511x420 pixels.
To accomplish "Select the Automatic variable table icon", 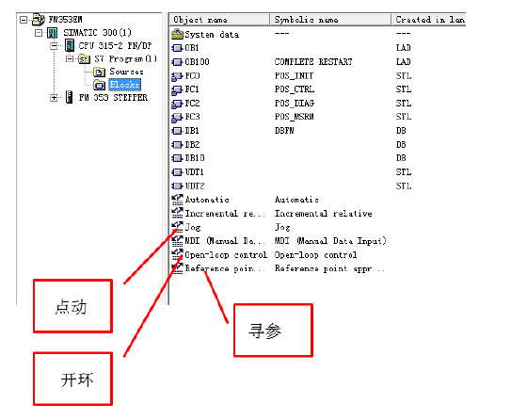I will click(177, 200).
